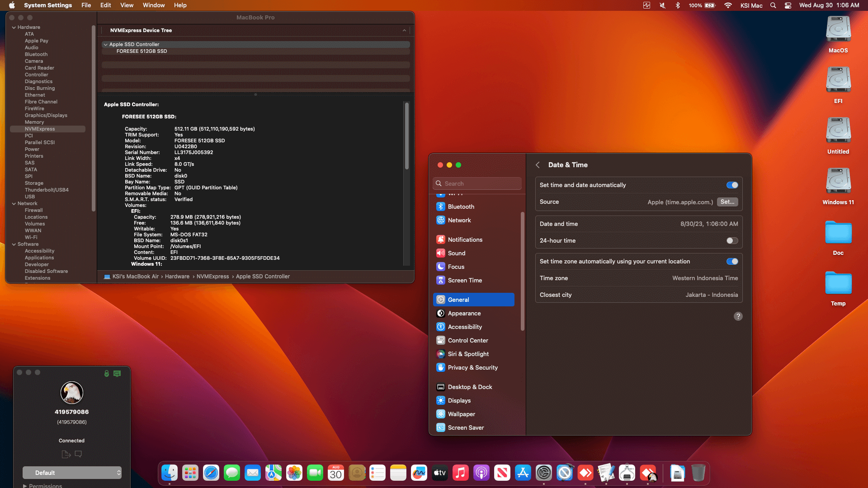Viewport: 868px width, 488px height.
Task: Open the Window menu
Action: click(x=154, y=5)
